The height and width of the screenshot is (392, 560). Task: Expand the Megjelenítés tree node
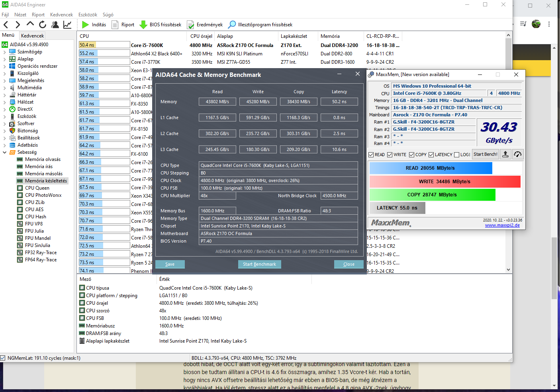[5, 80]
